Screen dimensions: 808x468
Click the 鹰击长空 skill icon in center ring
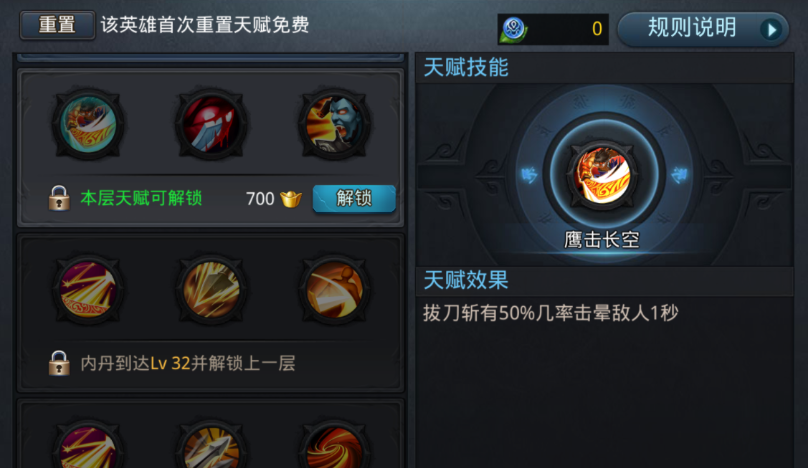click(602, 175)
